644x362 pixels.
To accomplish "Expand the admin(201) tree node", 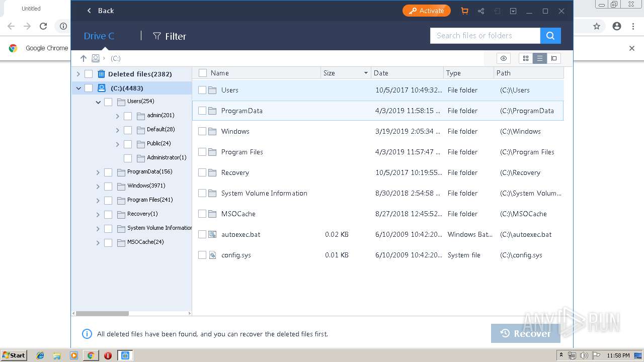I will [x=117, y=116].
